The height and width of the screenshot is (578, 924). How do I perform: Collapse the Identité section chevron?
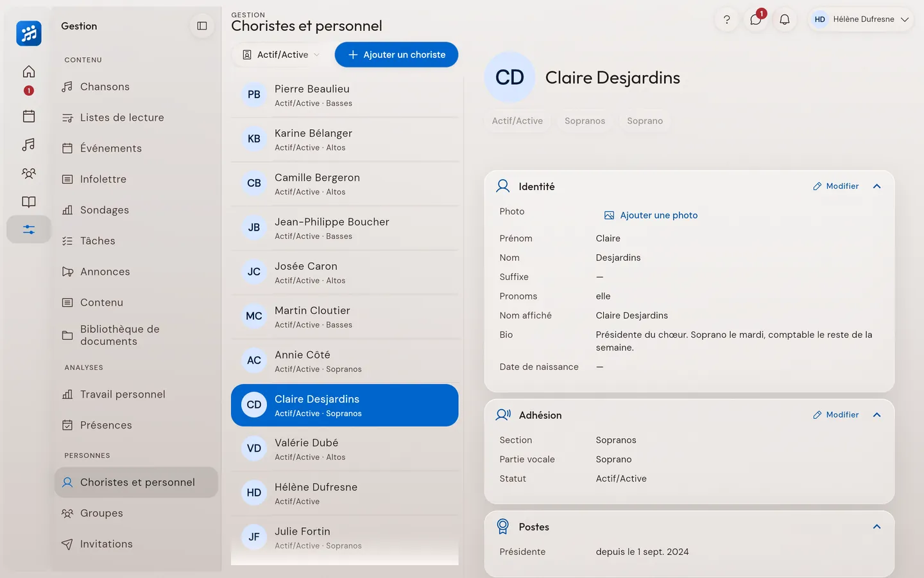(877, 186)
